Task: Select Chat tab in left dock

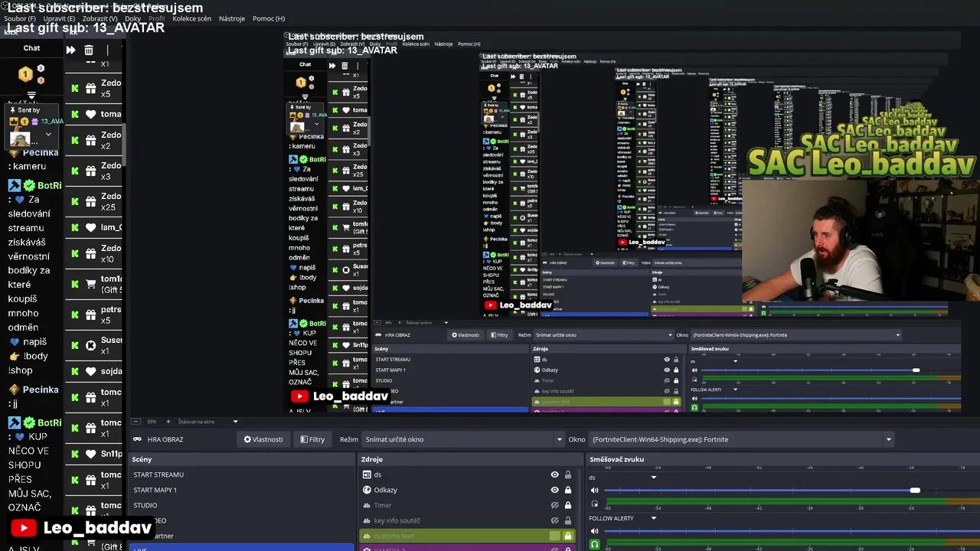Action: point(31,48)
